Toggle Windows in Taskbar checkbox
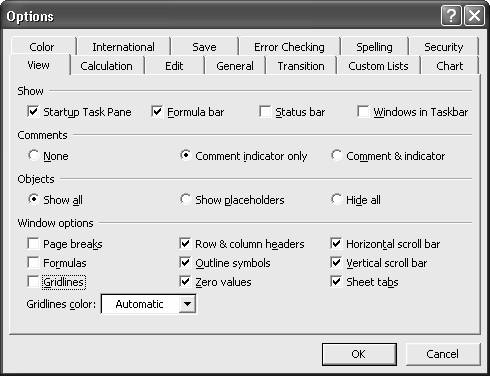Image resolution: width=490 pixels, height=376 pixels. [363, 111]
